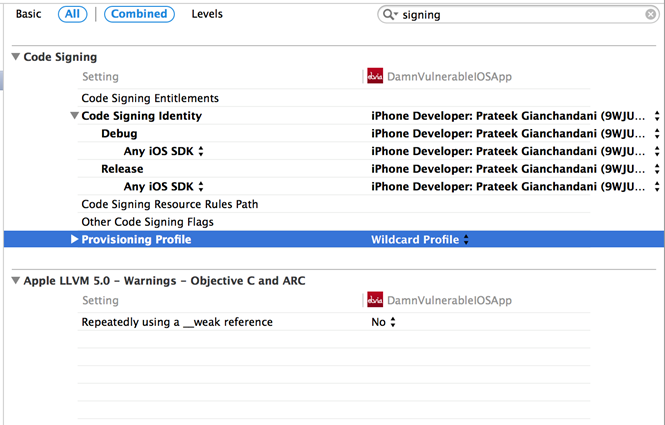665x425 pixels.
Task: Click the search magnifier icon
Action: pos(390,15)
